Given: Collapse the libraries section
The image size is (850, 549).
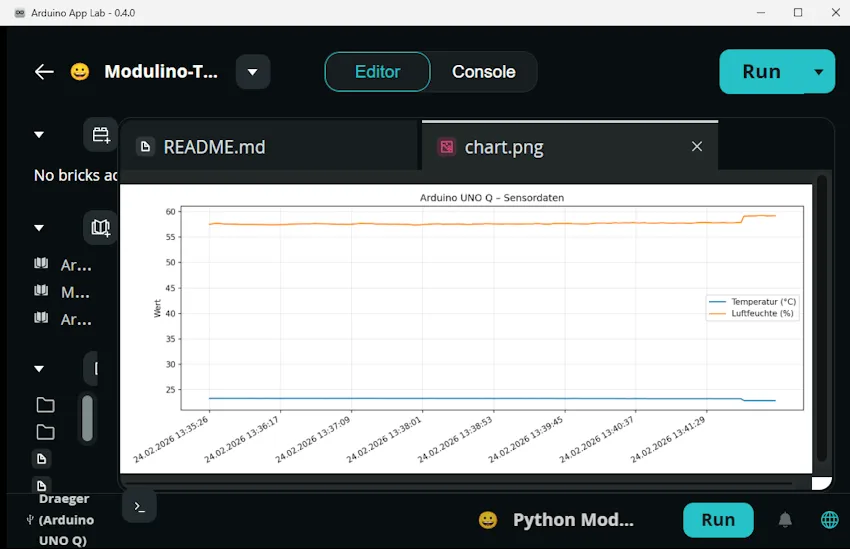Looking at the screenshot, I should [x=39, y=228].
